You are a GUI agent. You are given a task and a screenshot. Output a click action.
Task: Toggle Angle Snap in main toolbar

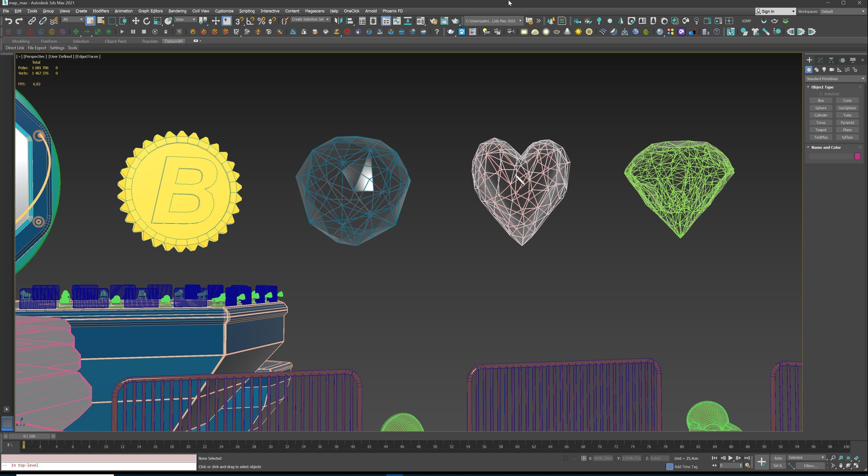(250, 21)
